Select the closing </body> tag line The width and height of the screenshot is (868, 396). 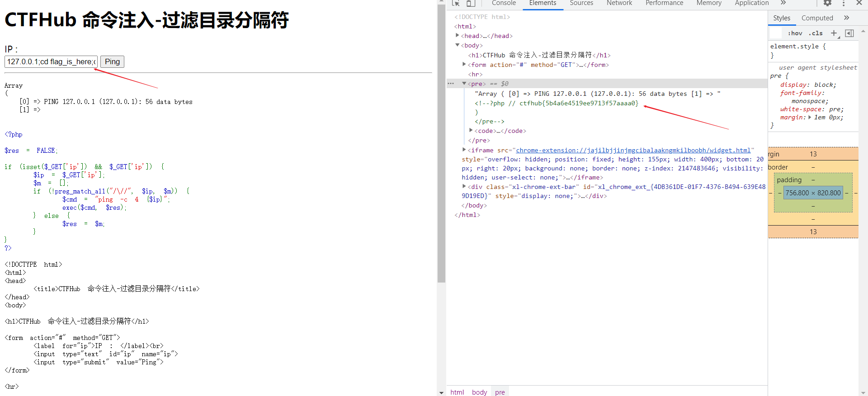pyautogui.click(x=474, y=205)
